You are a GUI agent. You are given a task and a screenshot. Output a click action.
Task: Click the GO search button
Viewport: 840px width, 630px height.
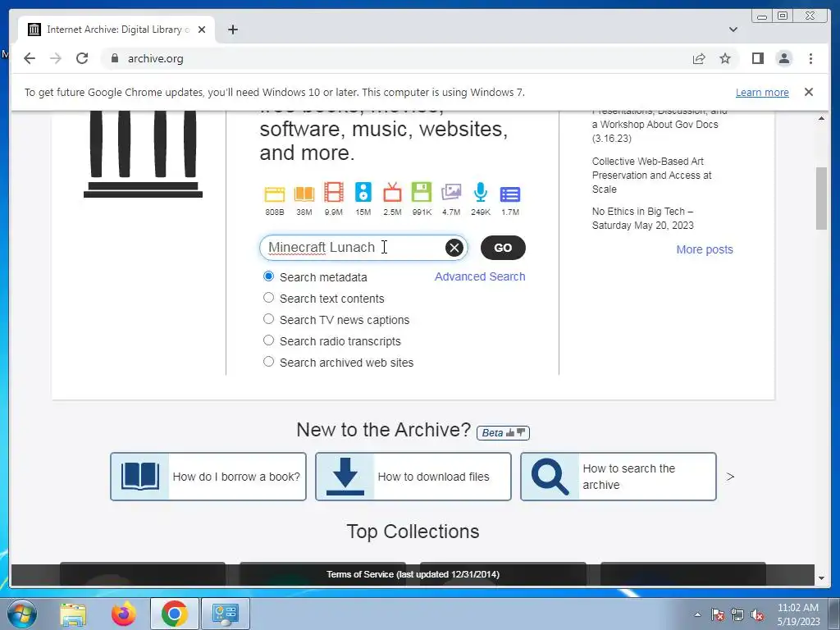[x=503, y=248]
